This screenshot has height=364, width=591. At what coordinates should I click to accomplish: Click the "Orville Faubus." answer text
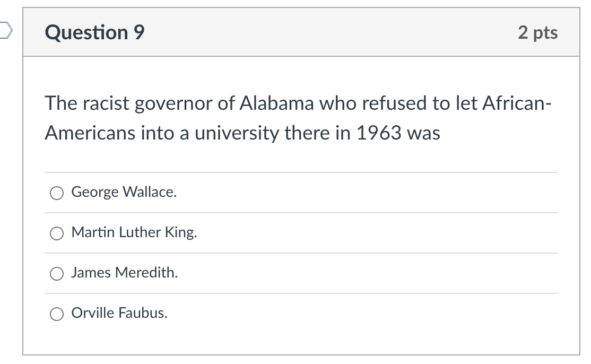tap(119, 313)
